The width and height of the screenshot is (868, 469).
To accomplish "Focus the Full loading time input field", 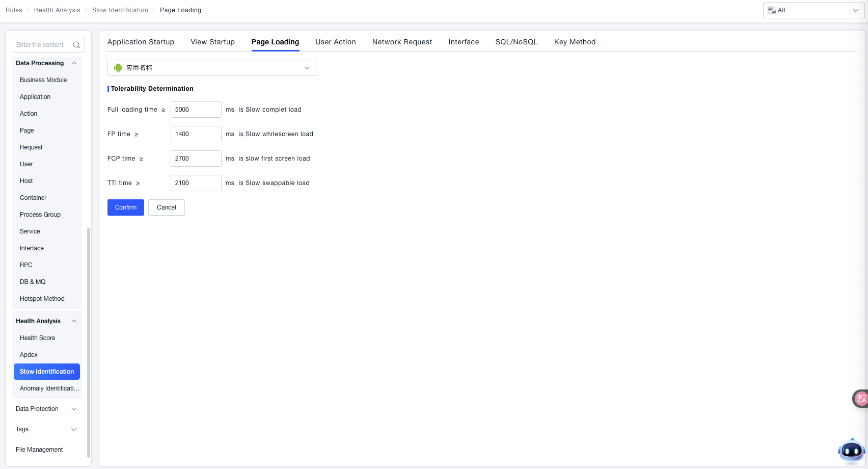I will tap(196, 110).
